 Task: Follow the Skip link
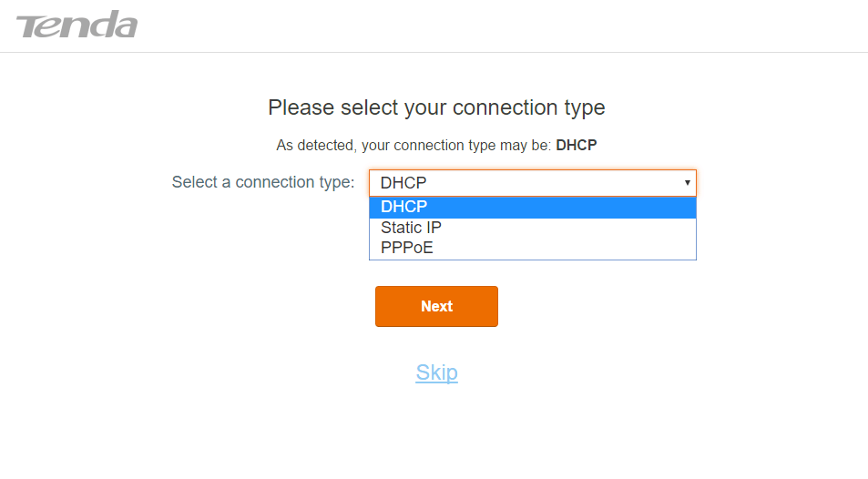(436, 372)
